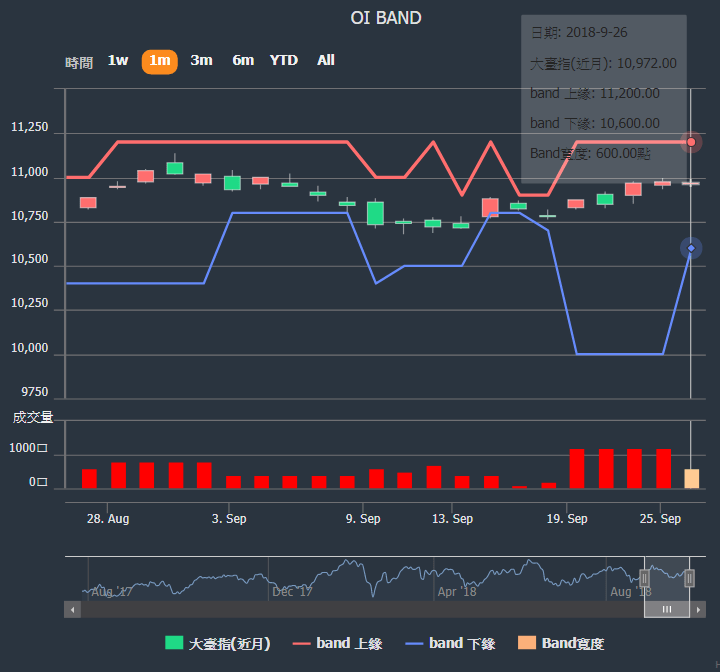Screen dimensions: 720x672
Task: Click the scrollbar thumb with grip lines
Action: (667, 609)
